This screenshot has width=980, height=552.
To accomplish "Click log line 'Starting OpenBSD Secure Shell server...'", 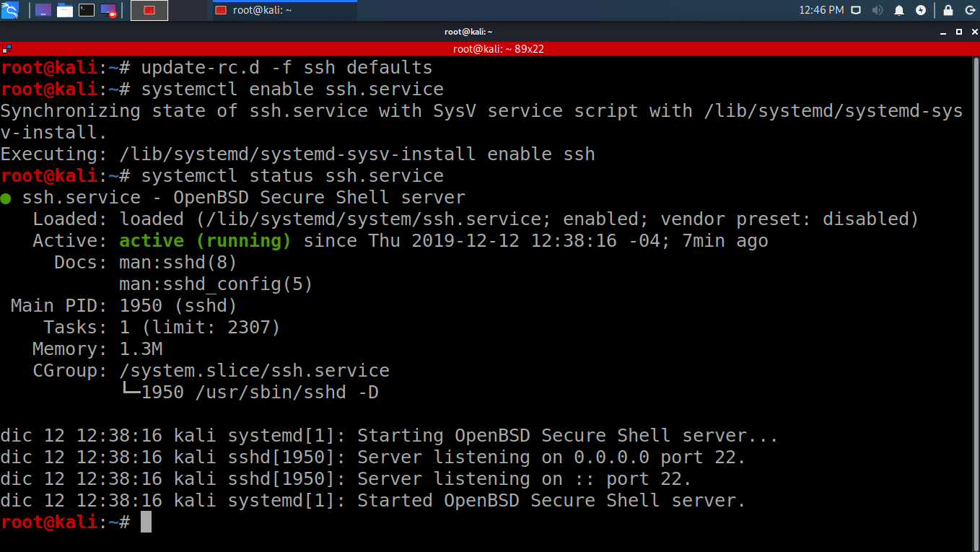I will (x=568, y=436).
